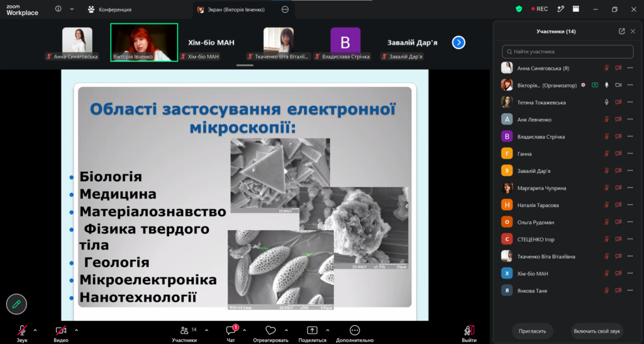The width and height of the screenshot is (644, 344).
Task: Open more options for Тетяна Токажевська
Action: click(x=630, y=103)
